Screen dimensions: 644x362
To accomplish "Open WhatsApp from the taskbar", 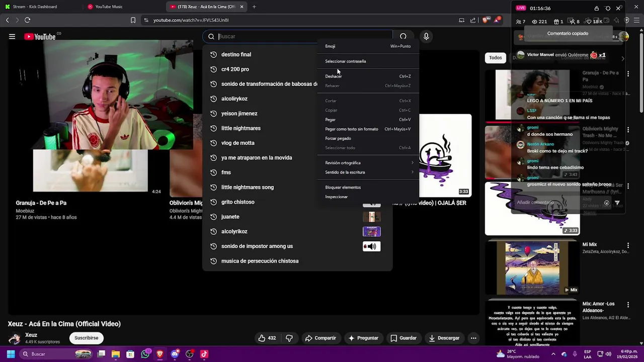I will [145, 354].
